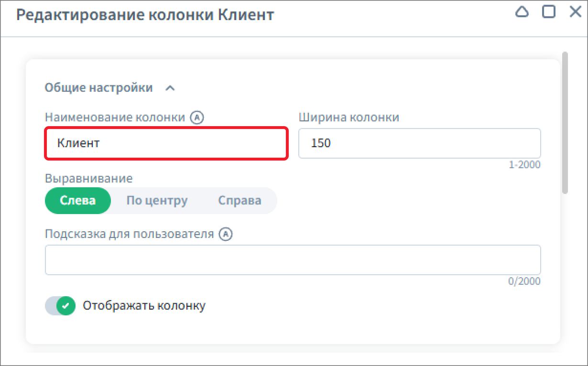Click the Ширина колонки label
Screen dimensions: 588x366
coord(348,118)
